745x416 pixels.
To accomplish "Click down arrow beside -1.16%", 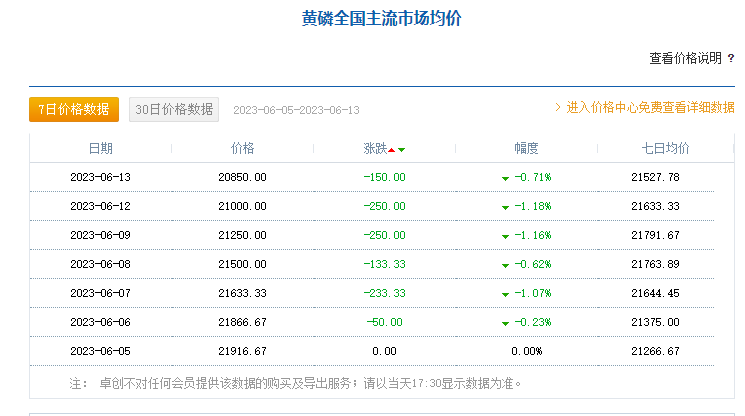I will click(505, 237).
